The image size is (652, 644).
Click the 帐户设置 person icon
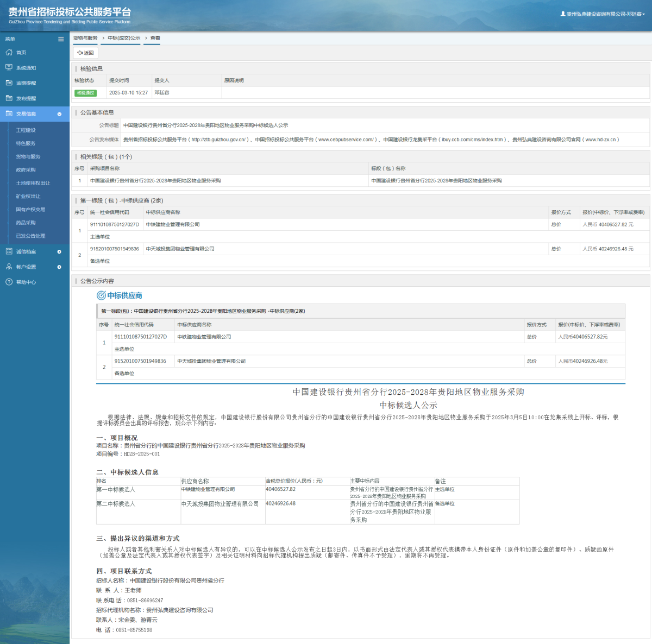tap(9, 267)
